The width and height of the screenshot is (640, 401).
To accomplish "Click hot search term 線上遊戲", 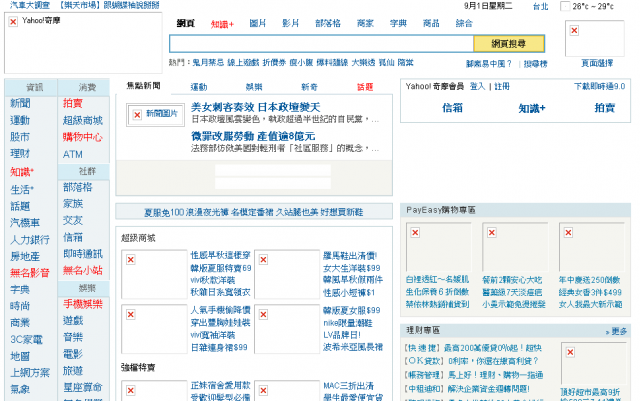I will tap(243, 62).
